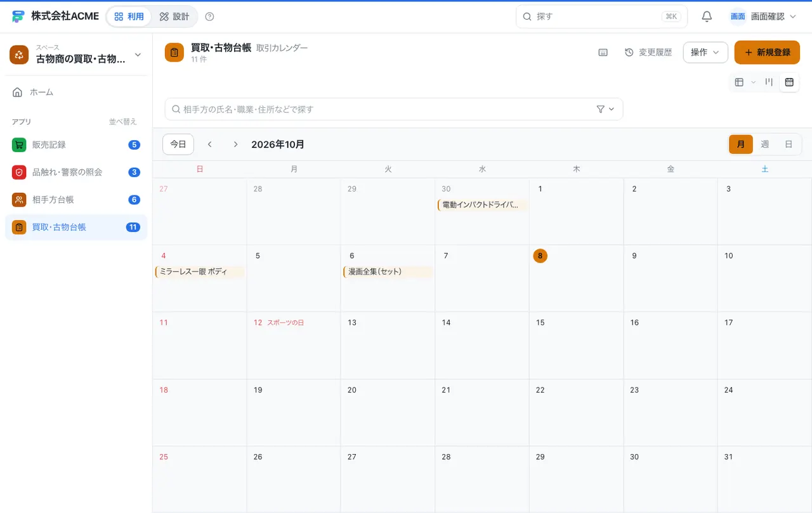The width and height of the screenshot is (812, 513).
Task: Open 品触れ・警察の照会 app
Action: point(76,172)
